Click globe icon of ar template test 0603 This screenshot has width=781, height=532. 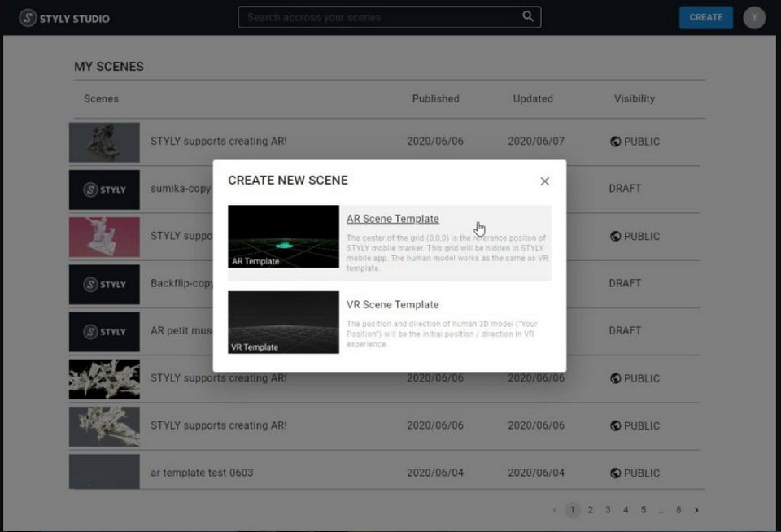(x=616, y=473)
